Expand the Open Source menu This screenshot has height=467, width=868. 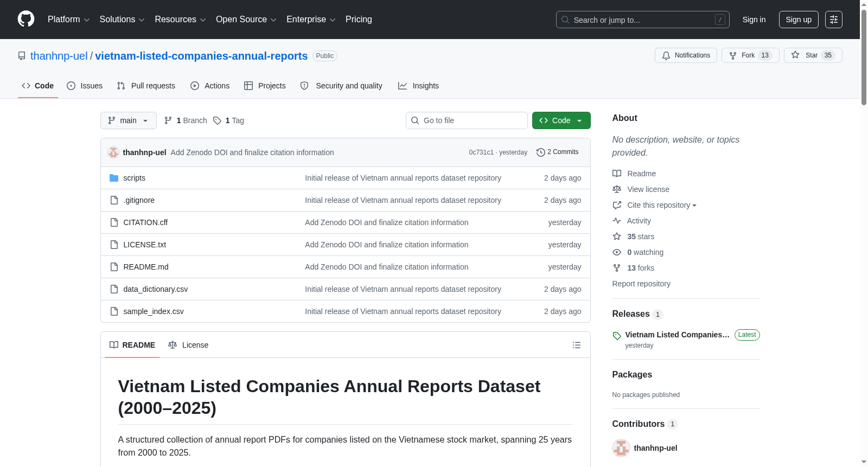point(246,20)
